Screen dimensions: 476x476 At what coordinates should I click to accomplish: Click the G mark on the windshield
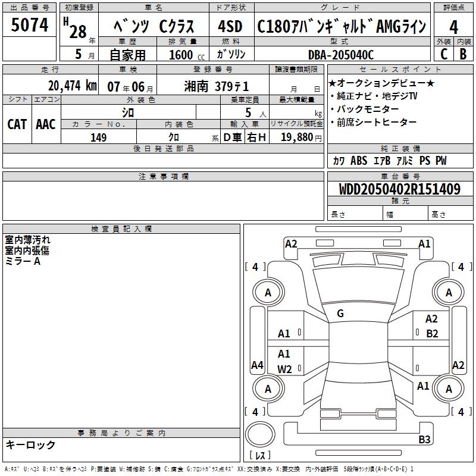(x=340, y=314)
